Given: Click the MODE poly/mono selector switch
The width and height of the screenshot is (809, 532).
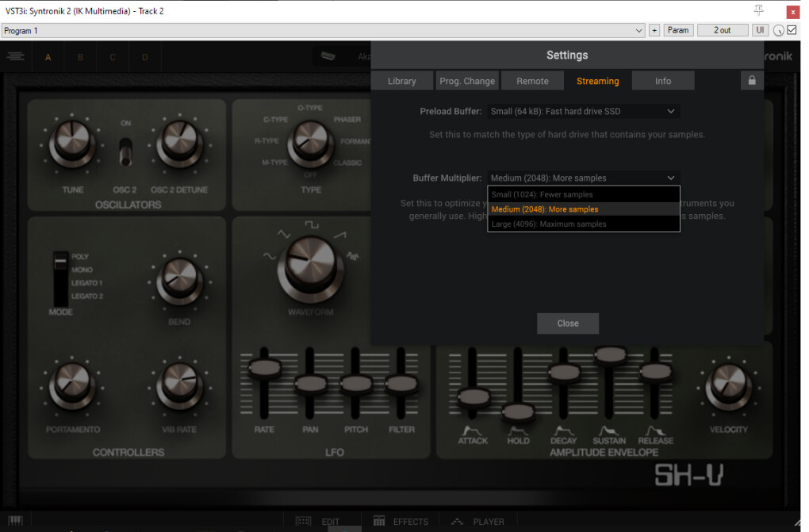Looking at the screenshot, I should [x=60, y=278].
